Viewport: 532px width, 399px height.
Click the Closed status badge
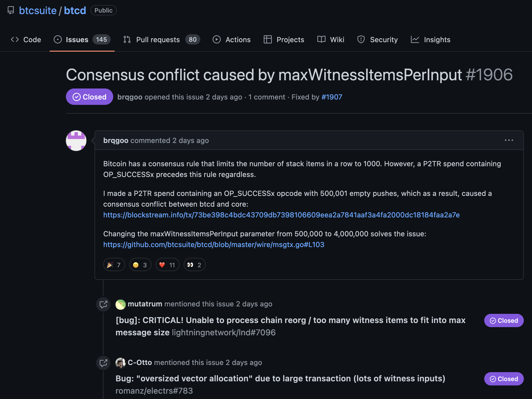pos(89,97)
